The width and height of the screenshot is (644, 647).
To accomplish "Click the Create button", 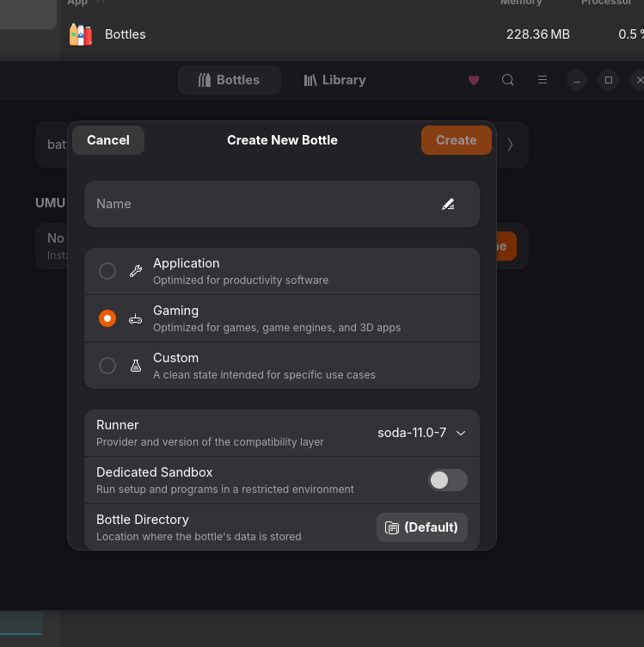I will click(x=457, y=140).
